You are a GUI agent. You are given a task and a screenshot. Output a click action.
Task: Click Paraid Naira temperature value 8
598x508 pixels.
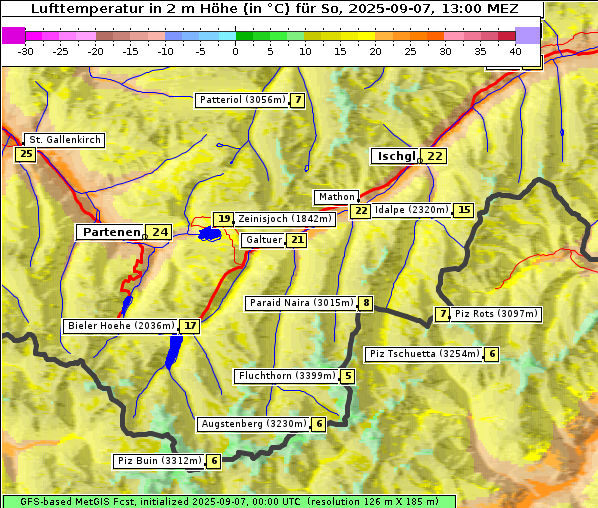point(366,303)
